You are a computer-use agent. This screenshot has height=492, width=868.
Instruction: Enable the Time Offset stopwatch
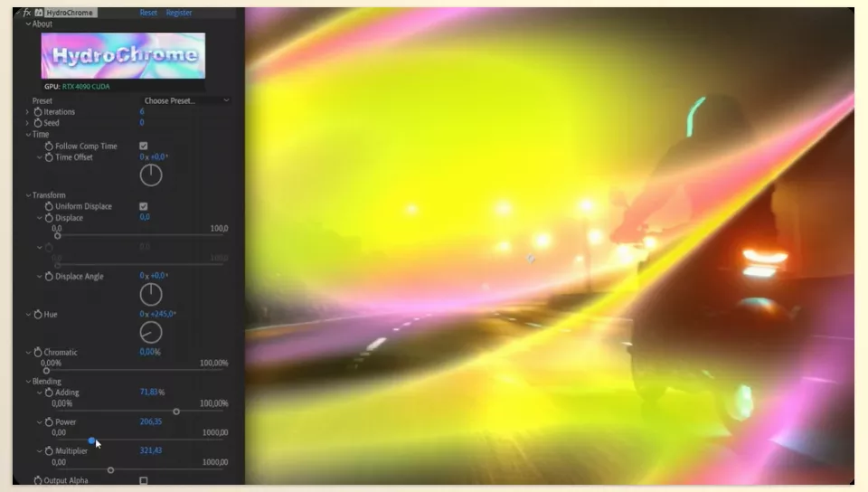coord(49,157)
